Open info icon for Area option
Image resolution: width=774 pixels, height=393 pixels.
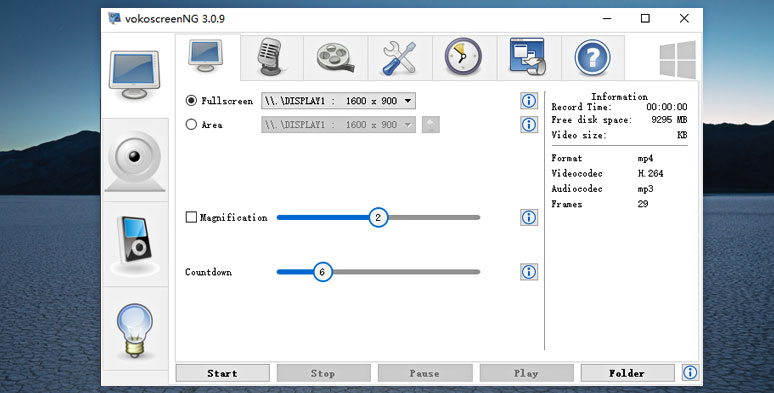(529, 124)
